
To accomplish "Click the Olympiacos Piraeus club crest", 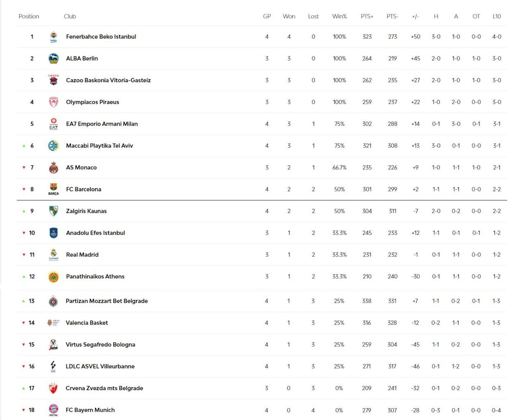I will 54,102.
